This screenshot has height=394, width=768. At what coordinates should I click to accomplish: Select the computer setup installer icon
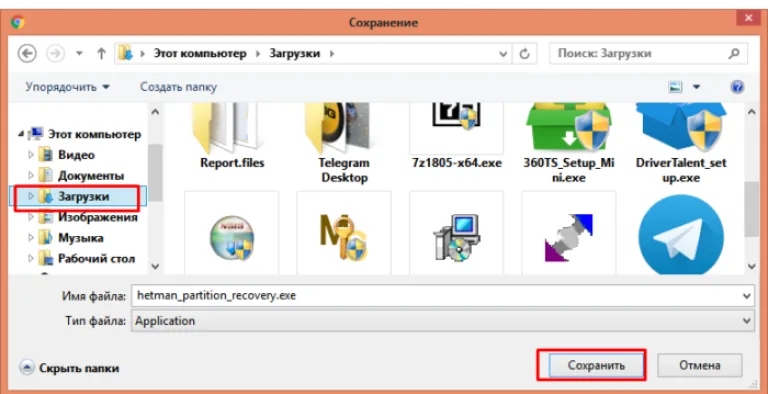(456, 238)
